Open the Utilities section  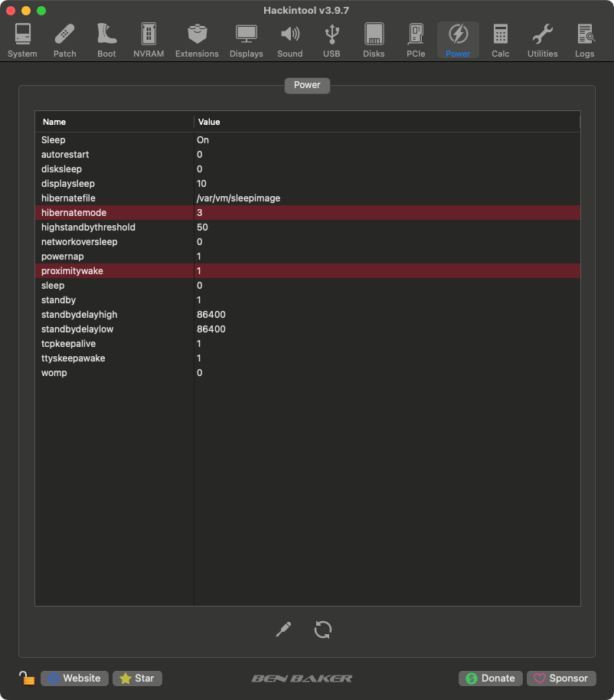[x=543, y=40]
